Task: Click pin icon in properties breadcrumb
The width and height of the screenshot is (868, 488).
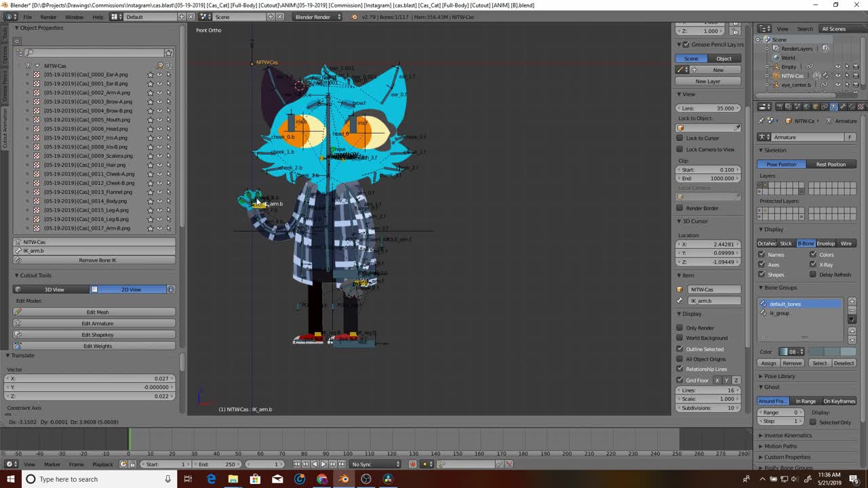Action: 762,121
